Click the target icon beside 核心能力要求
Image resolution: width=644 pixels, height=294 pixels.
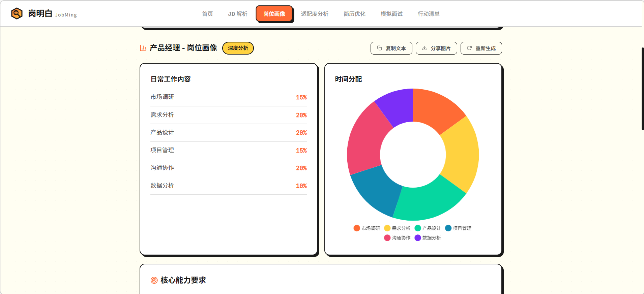(154, 280)
